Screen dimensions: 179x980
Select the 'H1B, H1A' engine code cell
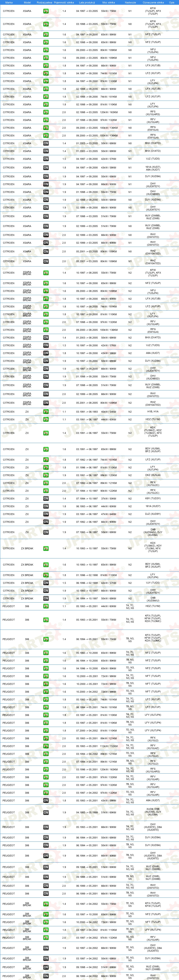(153, 412)
